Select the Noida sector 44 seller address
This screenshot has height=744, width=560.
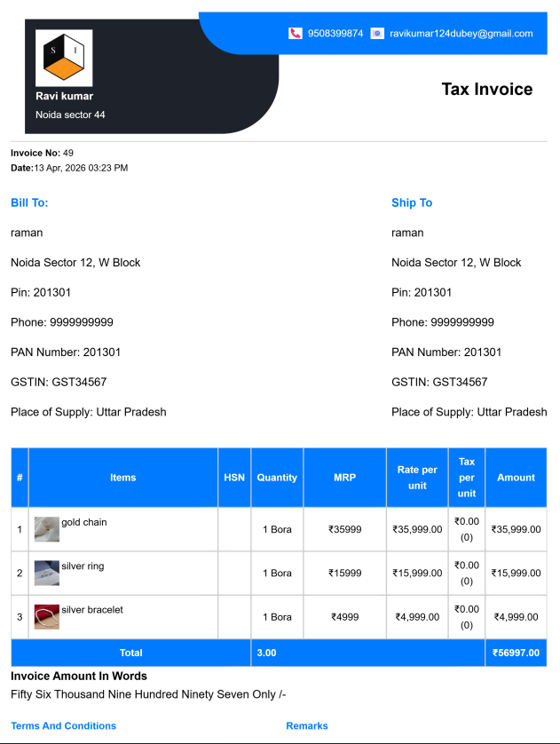[x=70, y=115]
